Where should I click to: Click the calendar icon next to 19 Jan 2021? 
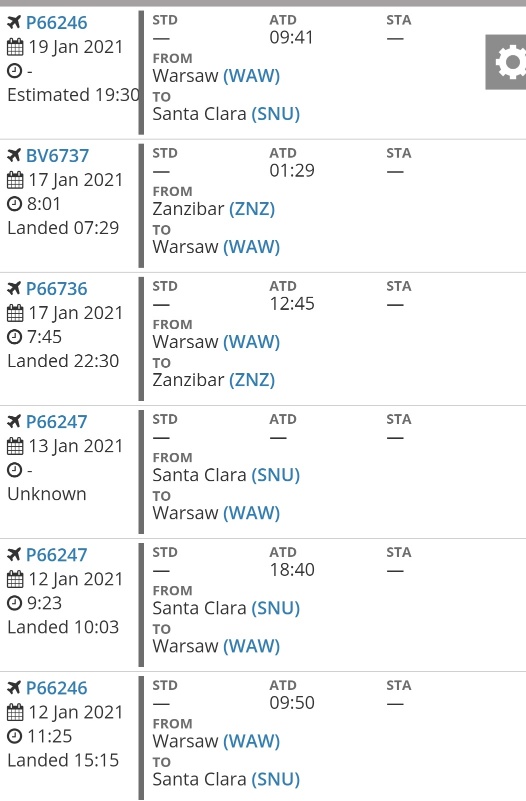pos(15,47)
